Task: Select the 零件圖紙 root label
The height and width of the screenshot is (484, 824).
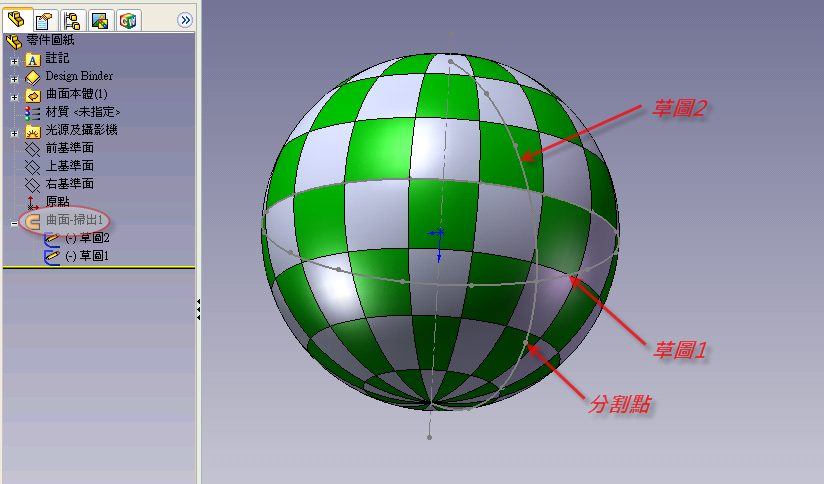Action: (50, 40)
